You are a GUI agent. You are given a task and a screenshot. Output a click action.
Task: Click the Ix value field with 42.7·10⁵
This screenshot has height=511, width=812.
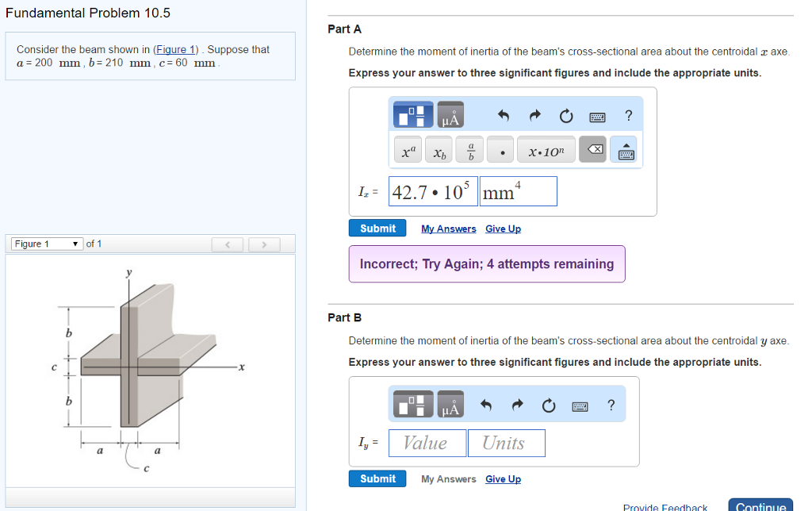[x=433, y=191]
